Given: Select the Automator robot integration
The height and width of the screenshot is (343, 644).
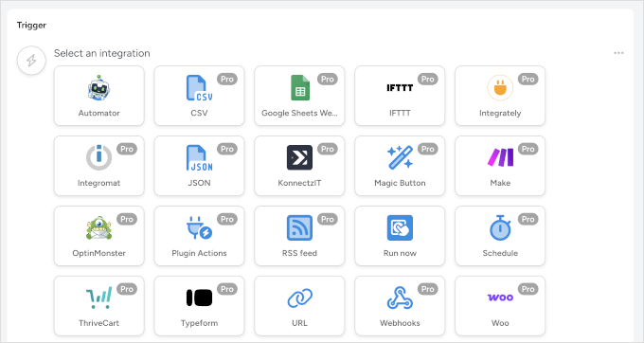Looking at the screenshot, I should 99,96.
